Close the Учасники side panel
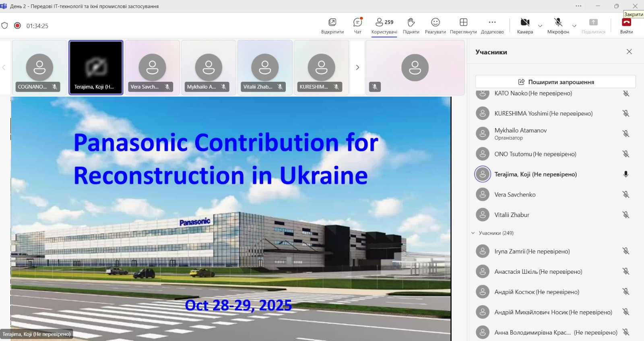The image size is (644, 341). tap(629, 52)
